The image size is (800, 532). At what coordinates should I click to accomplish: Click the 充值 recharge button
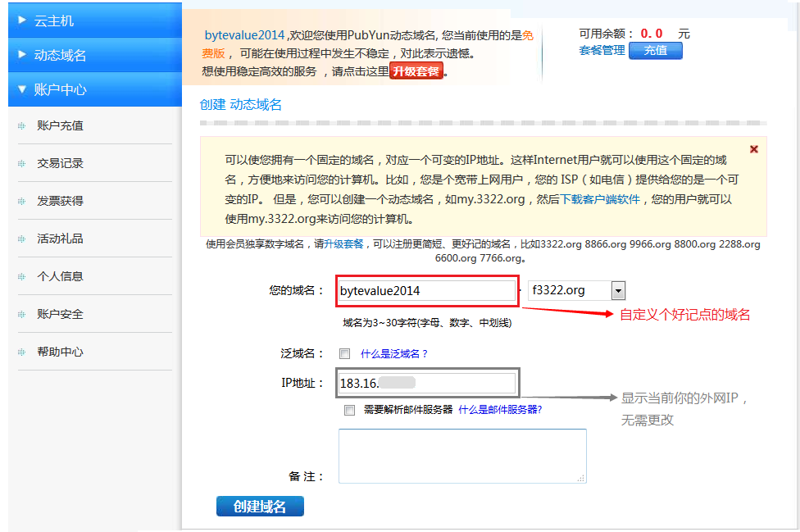coord(655,51)
